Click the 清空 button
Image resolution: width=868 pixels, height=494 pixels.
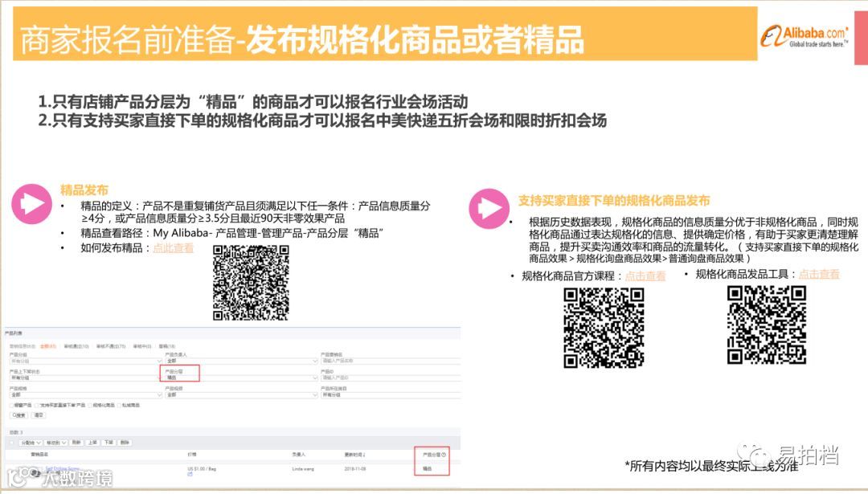tap(39, 415)
